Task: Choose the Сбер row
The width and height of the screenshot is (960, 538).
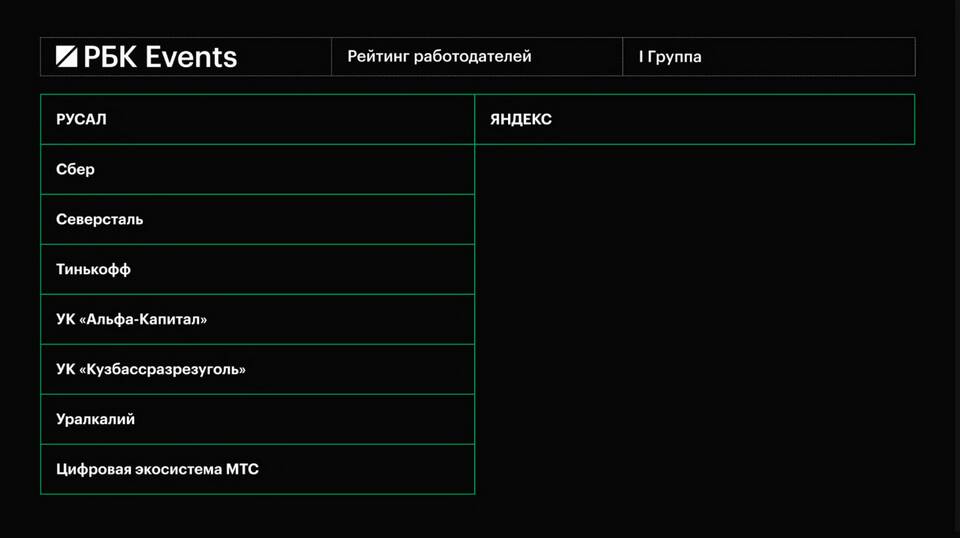Action: click(257, 170)
